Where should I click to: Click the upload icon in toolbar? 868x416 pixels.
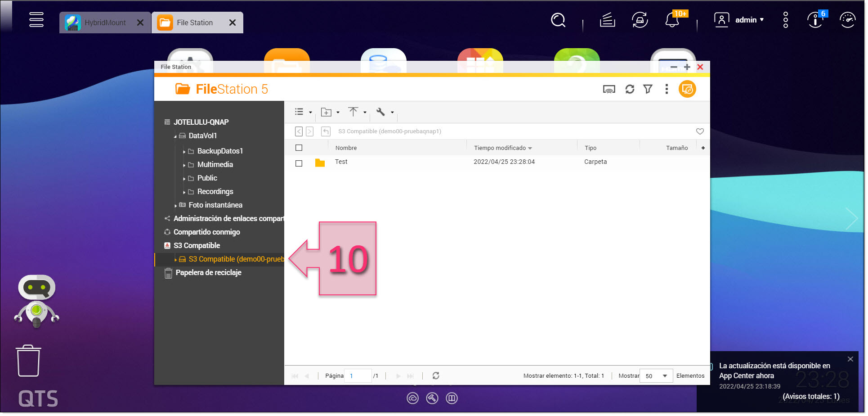(353, 112)
